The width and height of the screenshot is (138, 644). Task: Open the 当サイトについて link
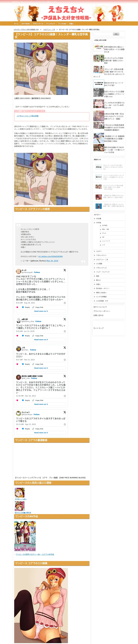(100, 307)
